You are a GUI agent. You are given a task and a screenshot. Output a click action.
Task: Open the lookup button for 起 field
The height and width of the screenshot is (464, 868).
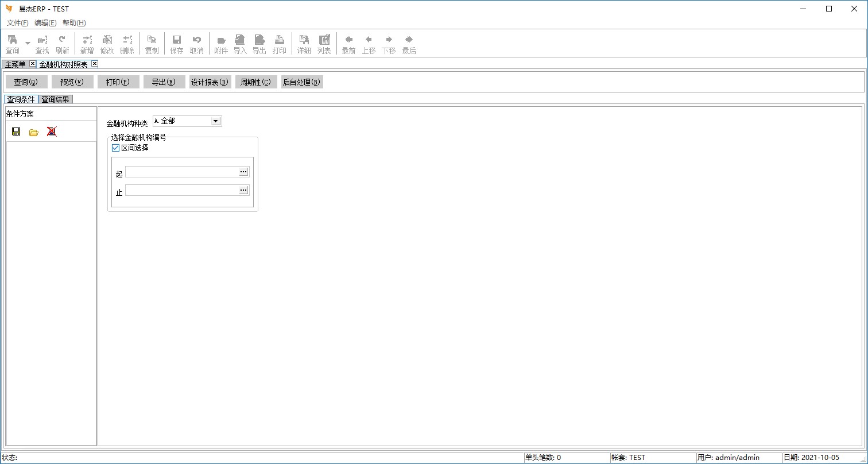click(243, 172)
